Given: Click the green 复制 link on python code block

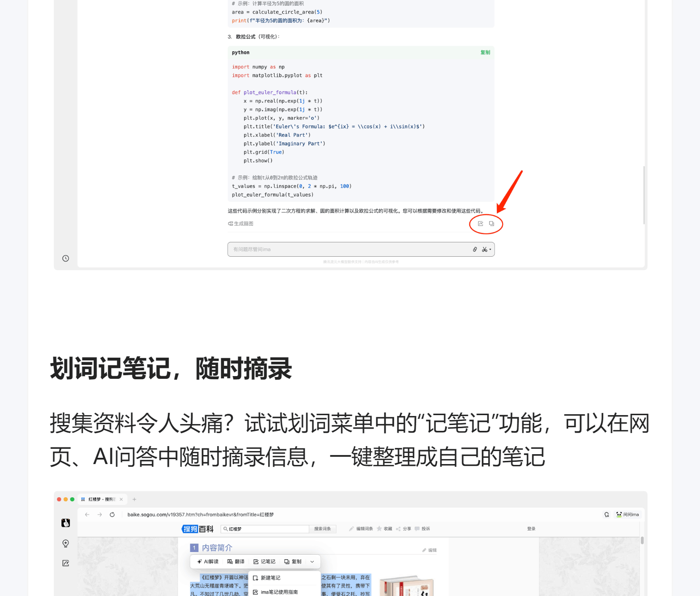Looking at the screenshot, I should click(x=485, y=53).
